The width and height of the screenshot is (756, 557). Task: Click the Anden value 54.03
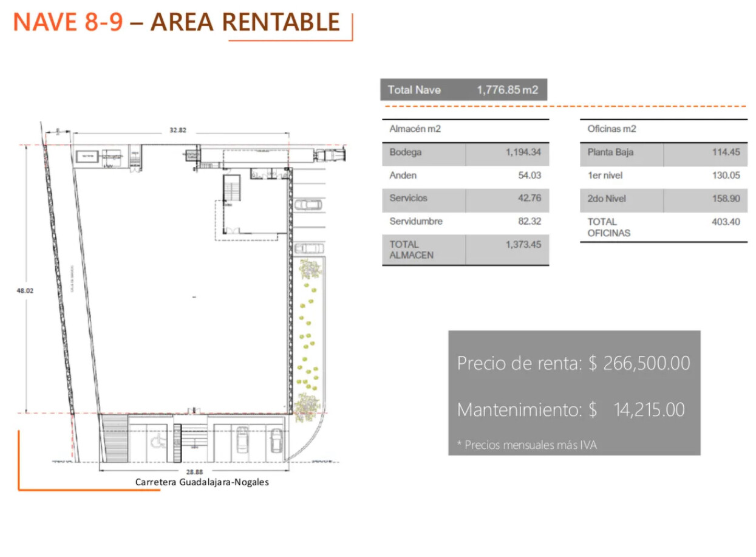click(530, 176)
